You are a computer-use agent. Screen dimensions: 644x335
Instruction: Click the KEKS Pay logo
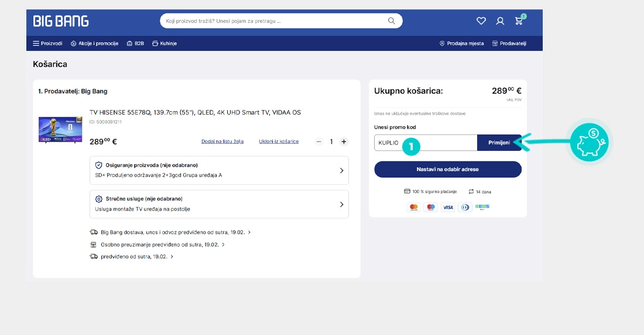(482, 207)
